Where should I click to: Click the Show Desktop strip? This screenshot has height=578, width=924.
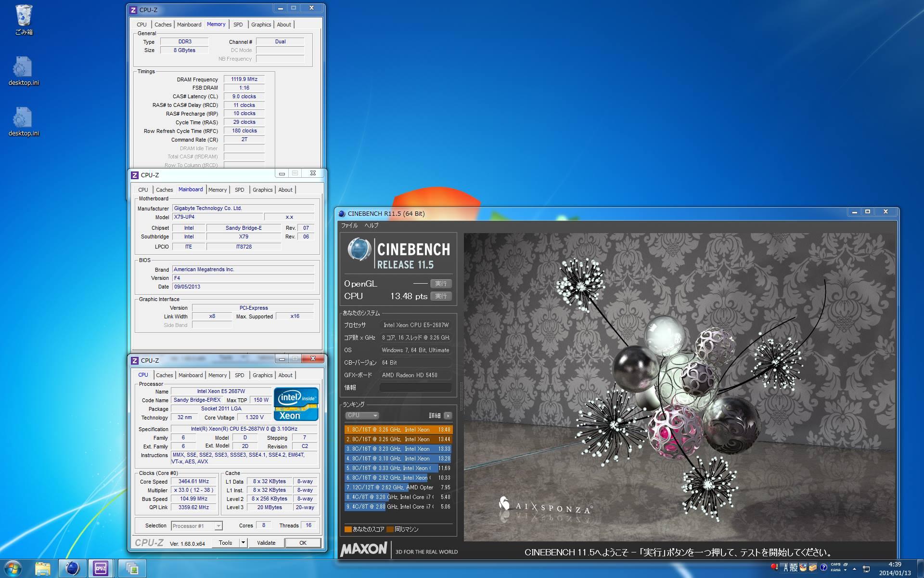point(920,568)
